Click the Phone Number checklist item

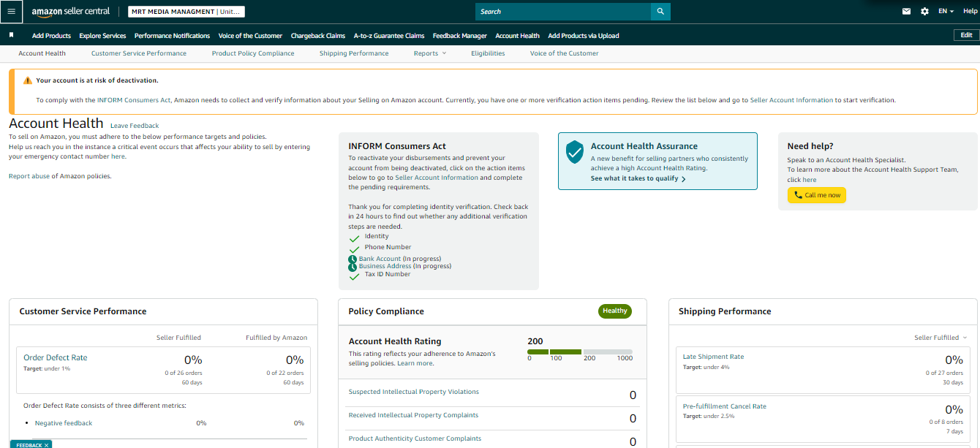tap(388, 247)
